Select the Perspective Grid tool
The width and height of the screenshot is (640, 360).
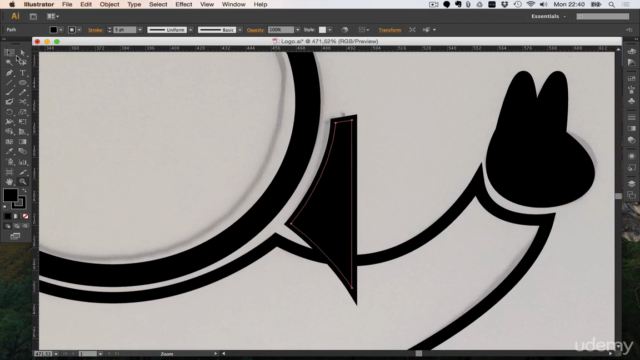(22, 131)
